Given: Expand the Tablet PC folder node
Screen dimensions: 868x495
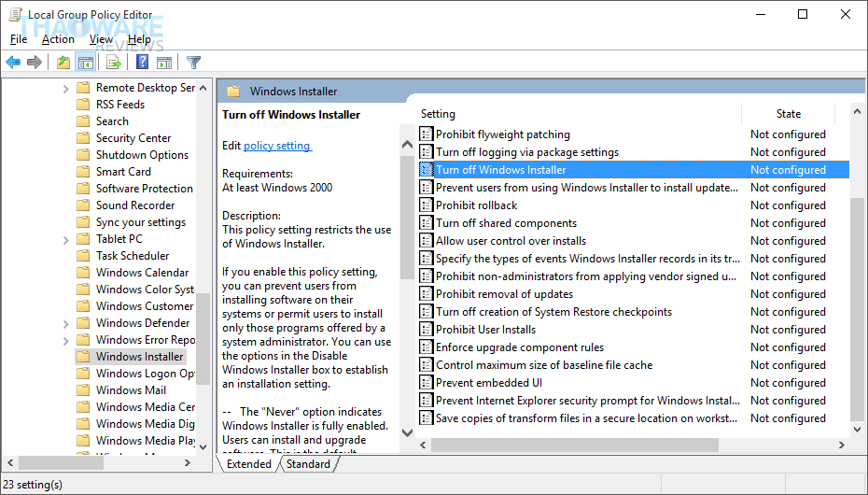Looking at the screenshot, I should pyautogui.click(x=66, y=239).
